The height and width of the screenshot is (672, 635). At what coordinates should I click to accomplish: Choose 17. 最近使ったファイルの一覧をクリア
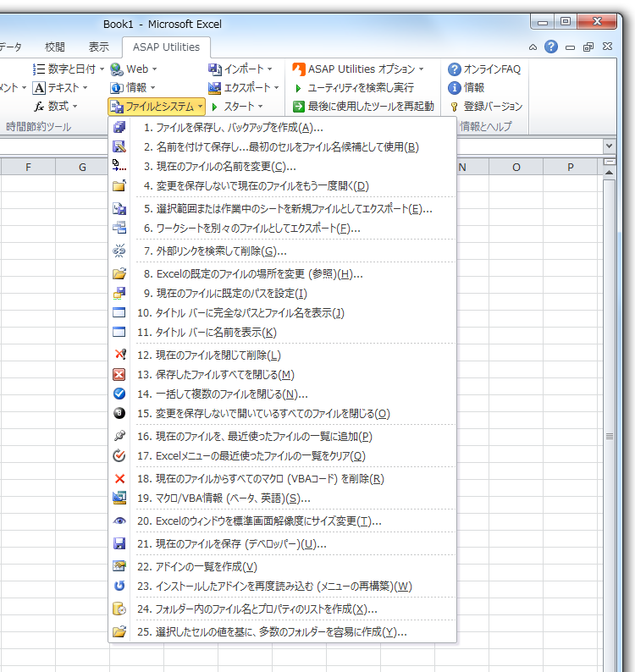[x=283, y=455]
